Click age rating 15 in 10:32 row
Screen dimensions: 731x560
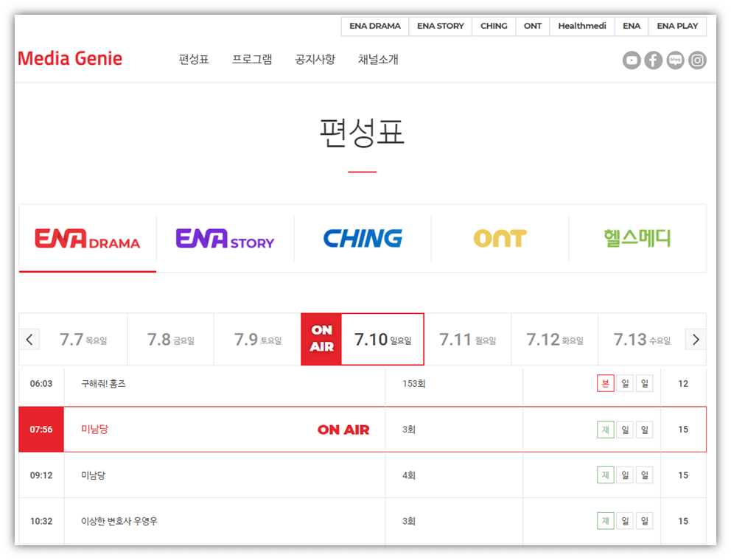pos(683,521)
